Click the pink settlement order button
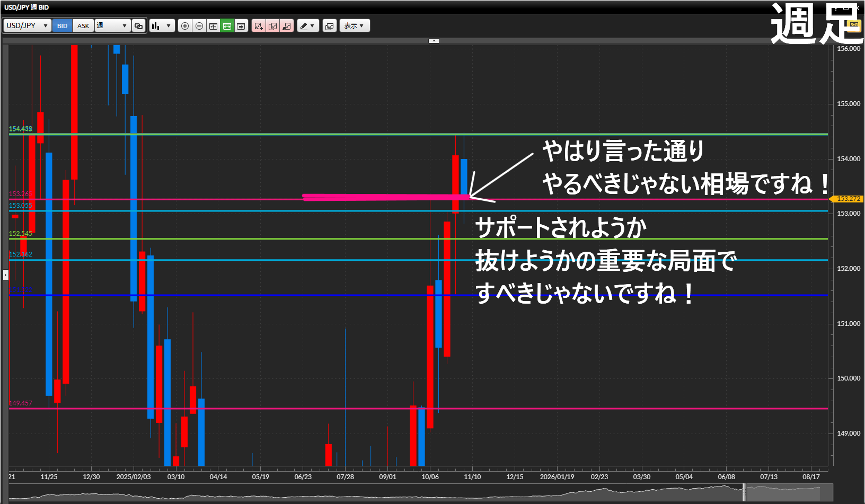Image resolution: width=865 pixels, height=504 pixels. coord(287,26)
